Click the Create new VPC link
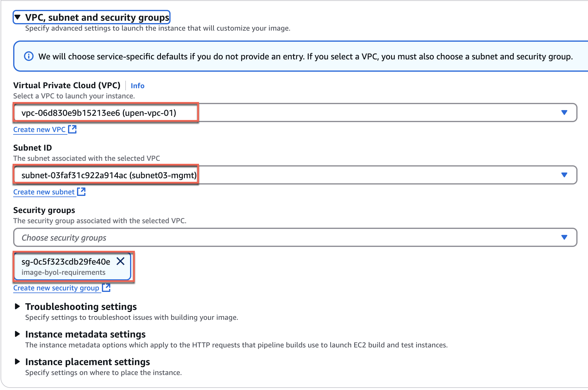The height and width of the screenshot is (390, 588). click(39, 130)
